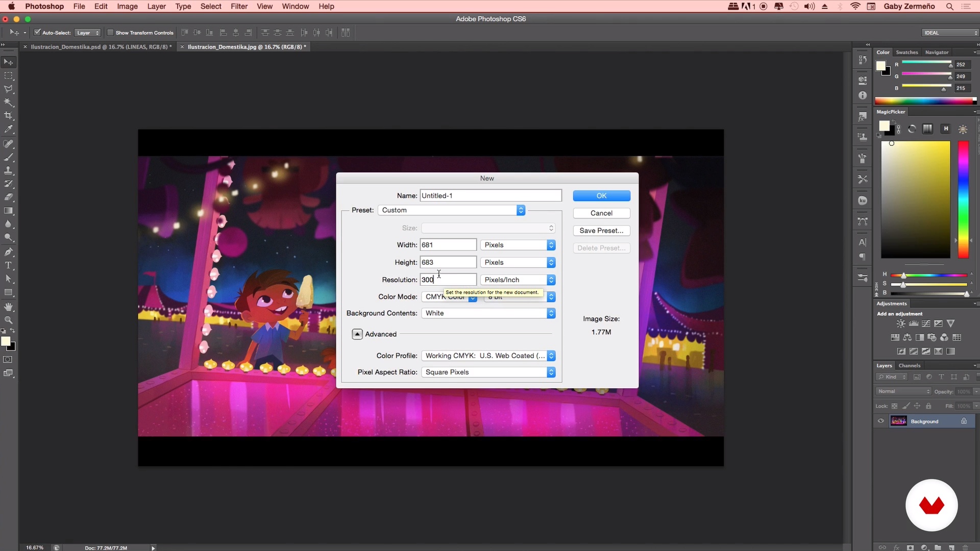Open the Width units dropdown
This screenshot has height=551, width=980.
tap(518, 245)
